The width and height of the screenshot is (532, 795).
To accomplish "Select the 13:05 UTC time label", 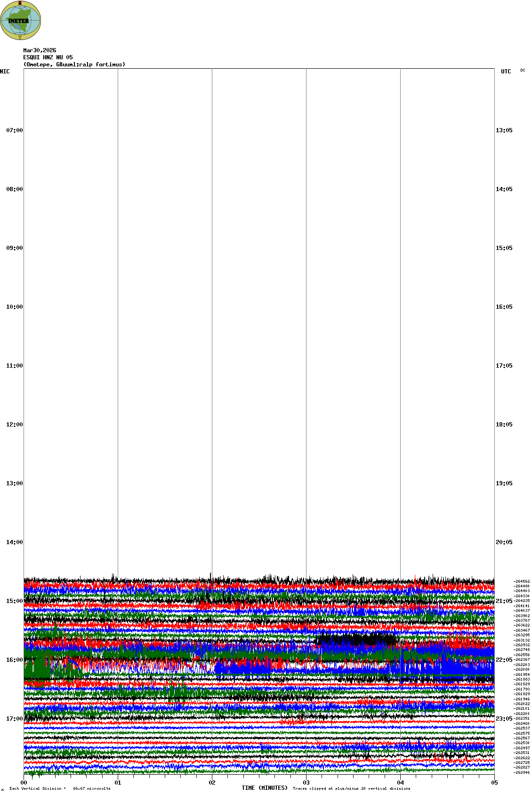I will 504,130.
